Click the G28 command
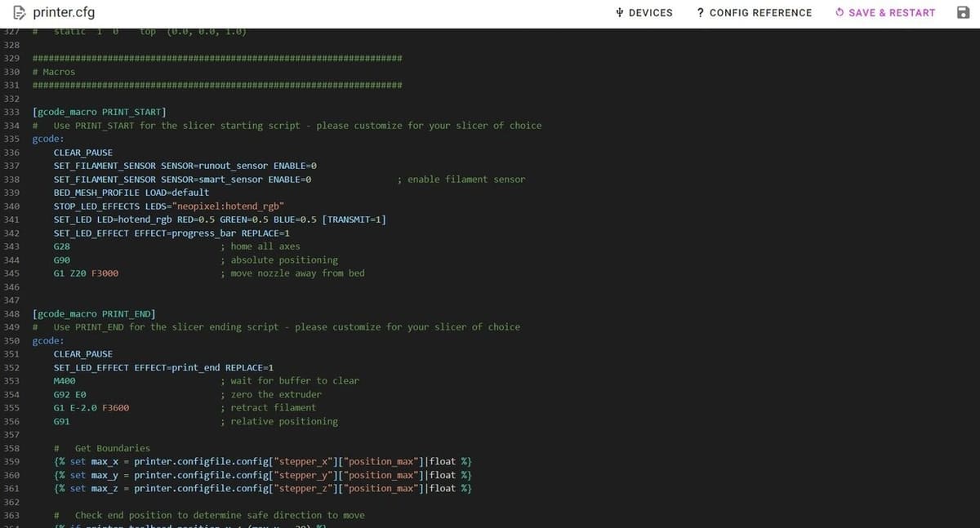Image resolution: width=980 pixels, height=528 pixels. point(62,246)
